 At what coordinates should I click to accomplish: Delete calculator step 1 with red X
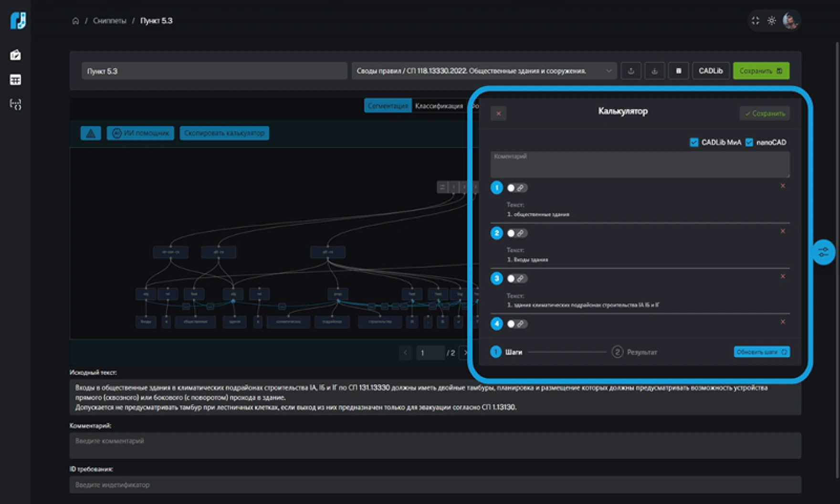point(783,186)
